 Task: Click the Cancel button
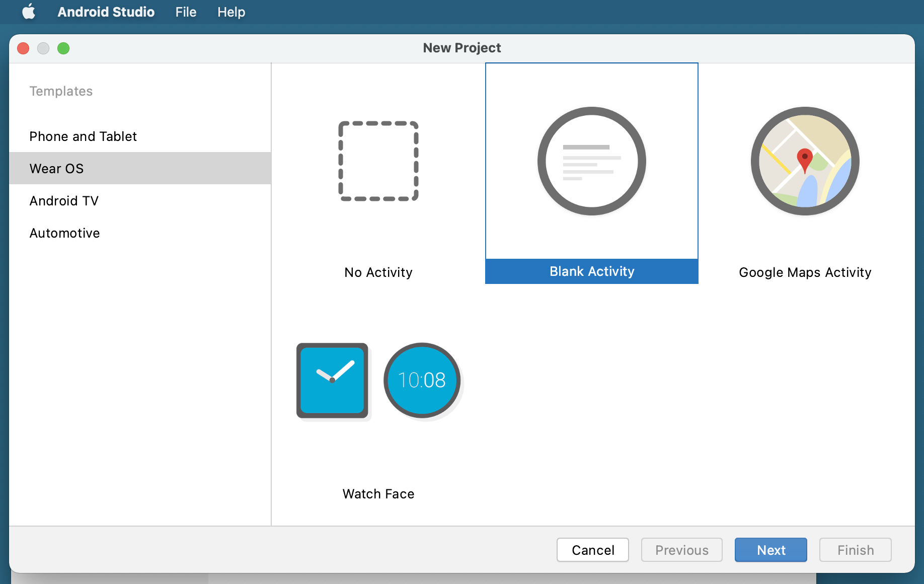593,550
